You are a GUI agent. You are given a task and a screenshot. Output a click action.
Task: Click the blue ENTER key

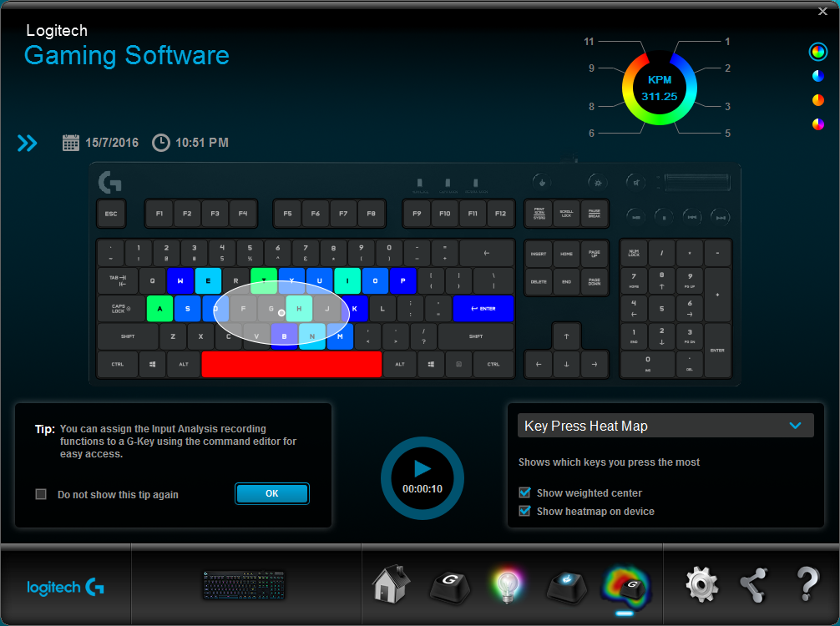tap(483, 309)
